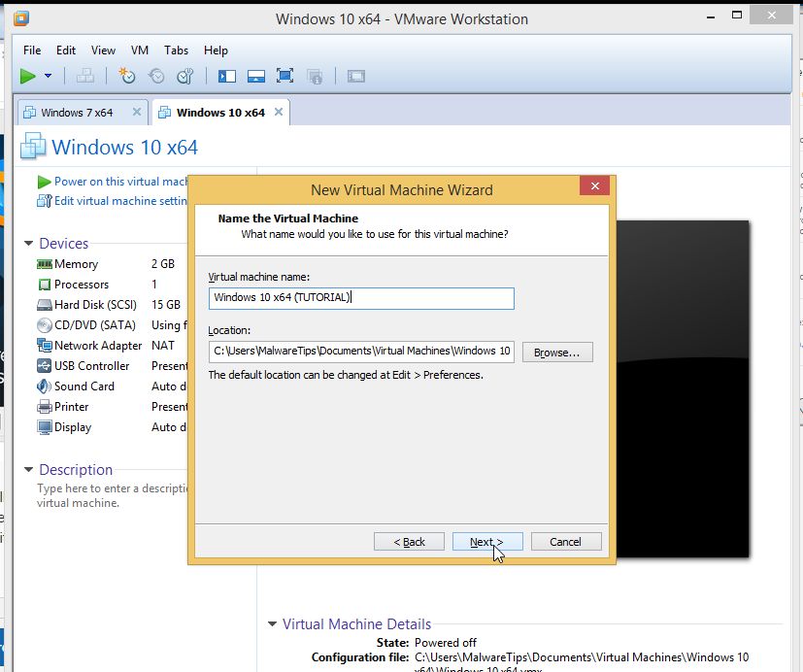The image size is (803, 672).
Task: Click the console view toolbar icon
Action: pyautogui.click(x=356, y=77)
